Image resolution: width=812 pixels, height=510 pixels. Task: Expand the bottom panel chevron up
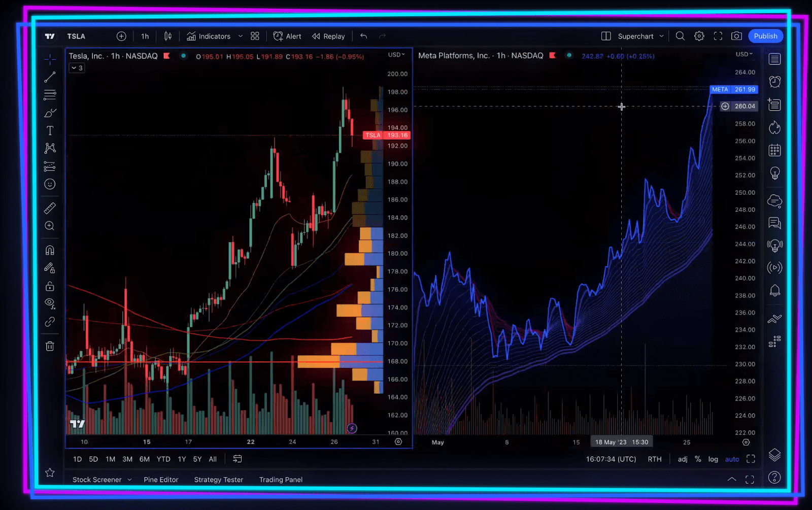pos(732,479)
